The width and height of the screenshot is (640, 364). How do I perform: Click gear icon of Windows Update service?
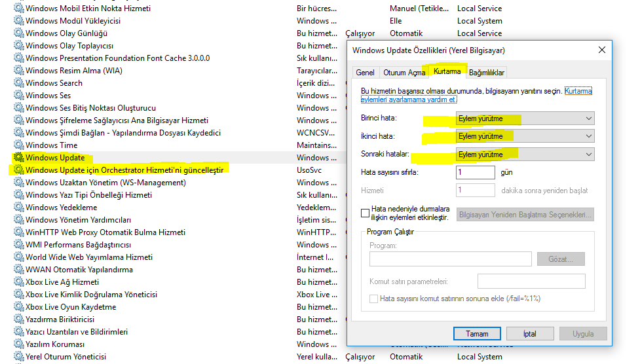point(19,157)
